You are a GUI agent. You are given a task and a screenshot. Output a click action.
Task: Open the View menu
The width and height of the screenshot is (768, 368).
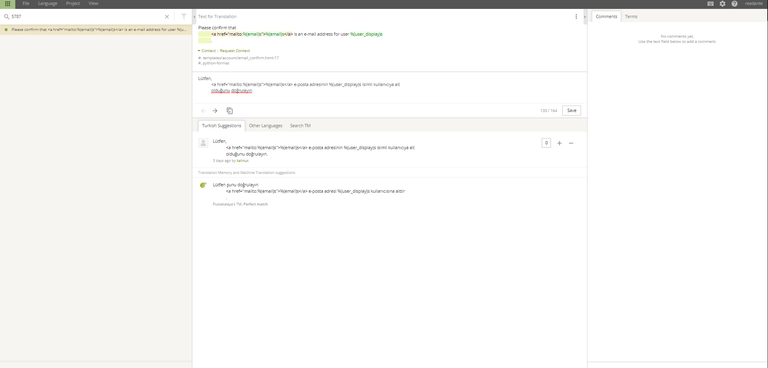tap(93, 3)
